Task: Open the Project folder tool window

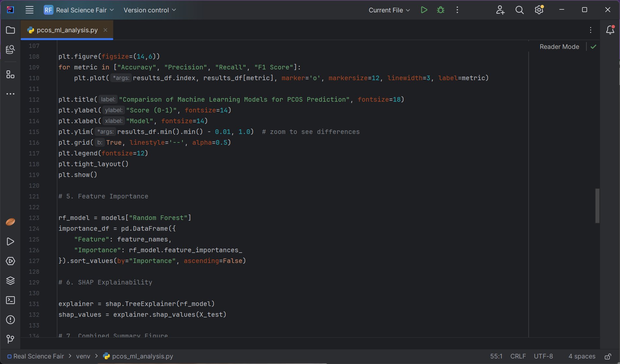Action: click(10, 30)
